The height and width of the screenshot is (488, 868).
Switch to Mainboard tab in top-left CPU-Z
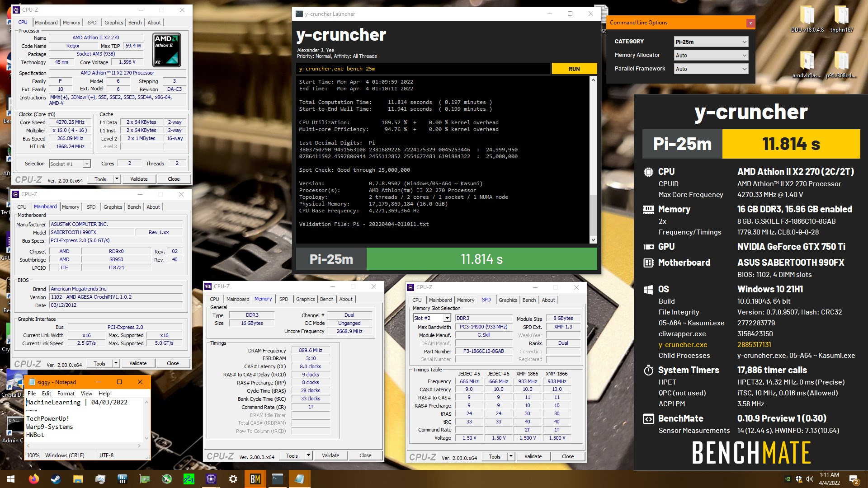46,23
